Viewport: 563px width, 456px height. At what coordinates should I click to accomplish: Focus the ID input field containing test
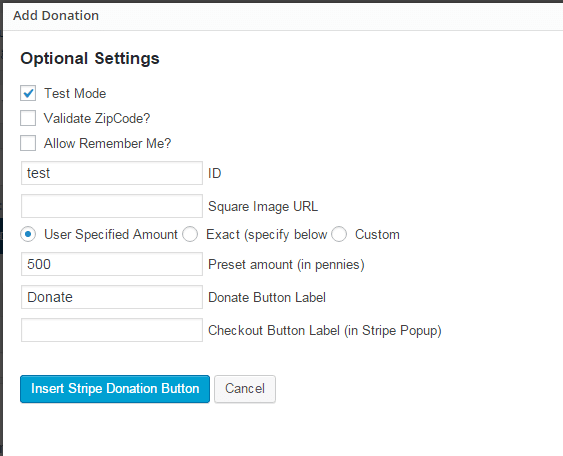point(112,173)
